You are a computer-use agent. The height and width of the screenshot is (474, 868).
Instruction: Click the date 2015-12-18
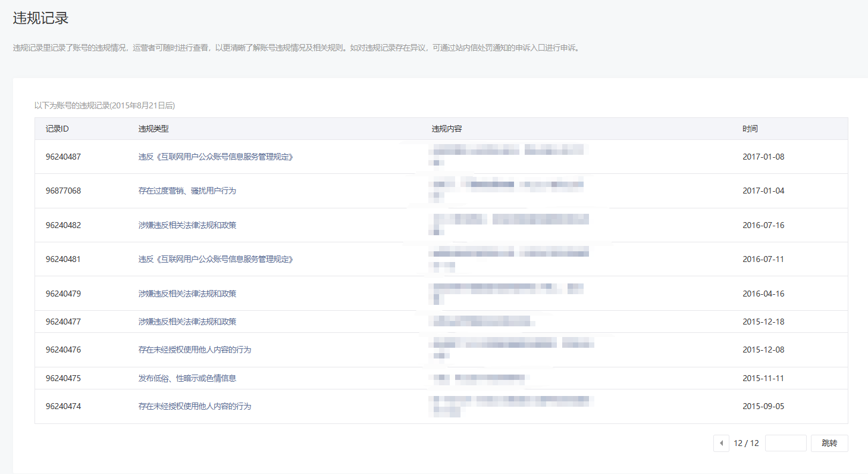pyautogui.click(x=763, y=322)
